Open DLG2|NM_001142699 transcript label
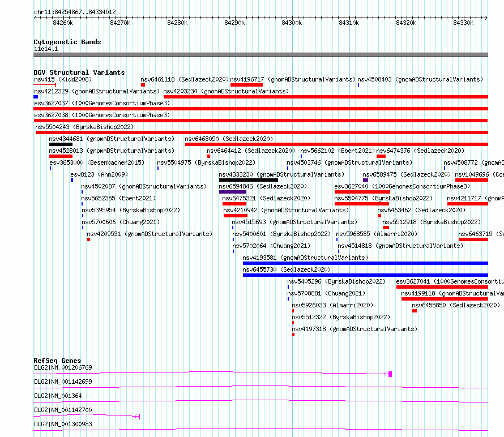 (63, 382)
